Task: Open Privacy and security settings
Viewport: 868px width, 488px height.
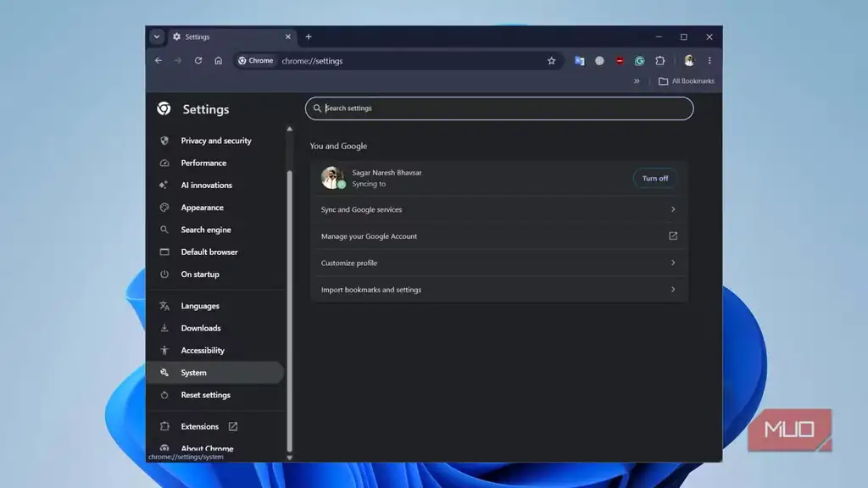Action: tap(216, 141)
